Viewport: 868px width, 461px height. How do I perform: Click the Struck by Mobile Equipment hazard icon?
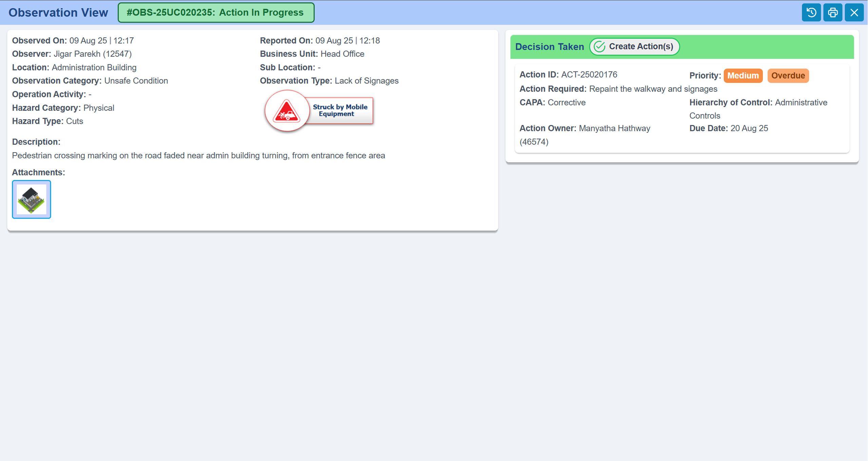tap(287, 111)
